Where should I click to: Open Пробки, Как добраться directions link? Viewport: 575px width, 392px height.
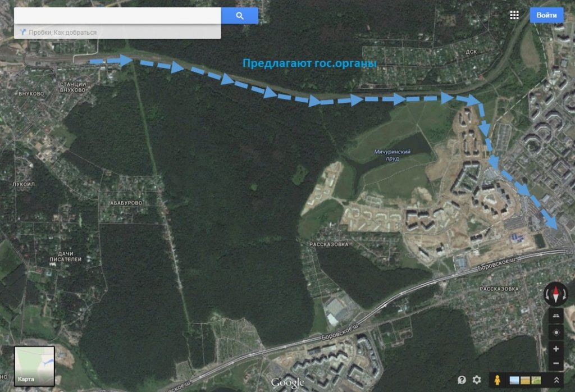63,32
